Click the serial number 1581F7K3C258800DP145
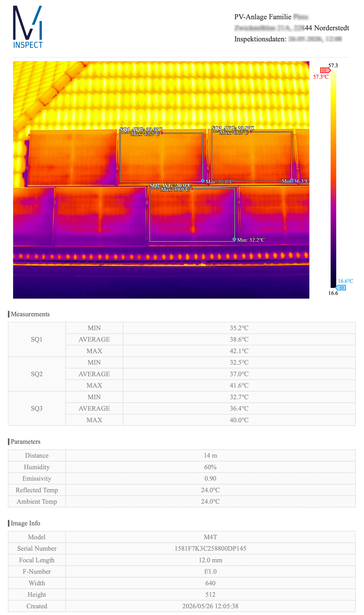The height and width of the screenshot is (615, 364). pos(210,548)
